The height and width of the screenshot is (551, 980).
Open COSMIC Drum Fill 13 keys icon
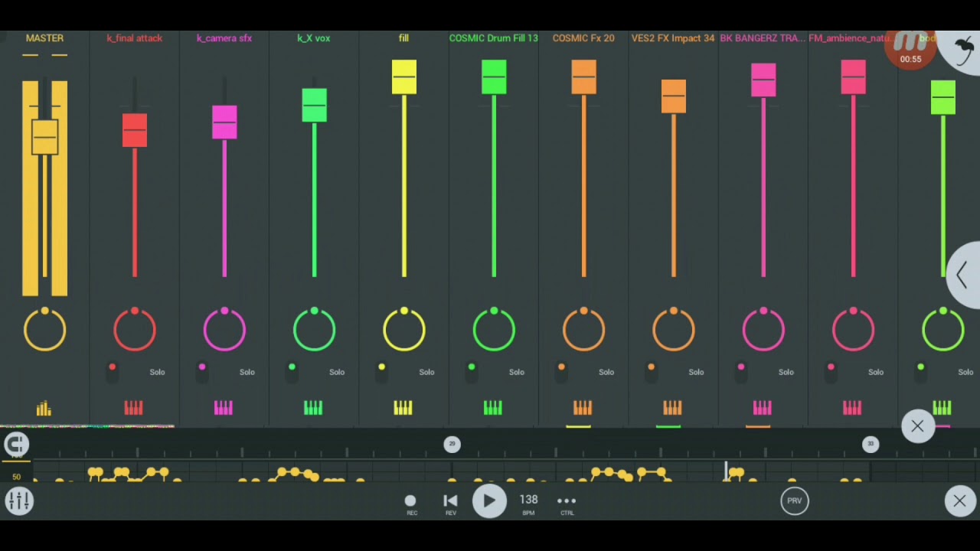493,408
